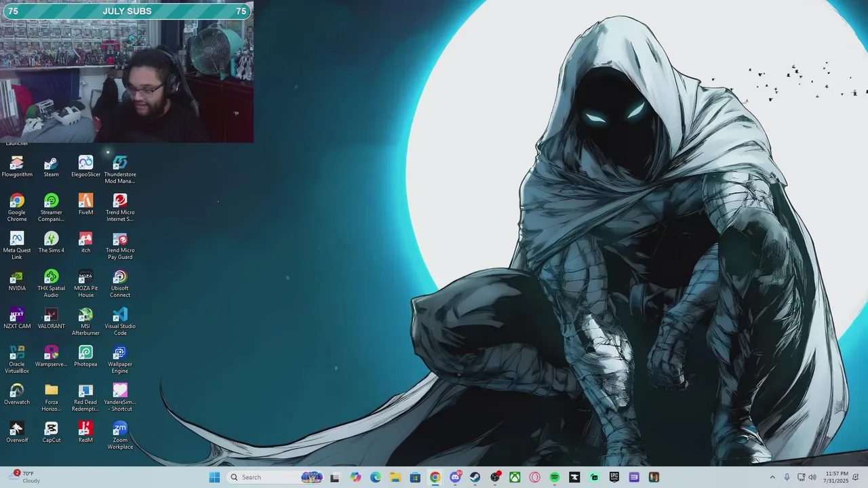Click the microphone tray icon
The width and height of the screenshot is (868, 488).
tap(787, 477)
